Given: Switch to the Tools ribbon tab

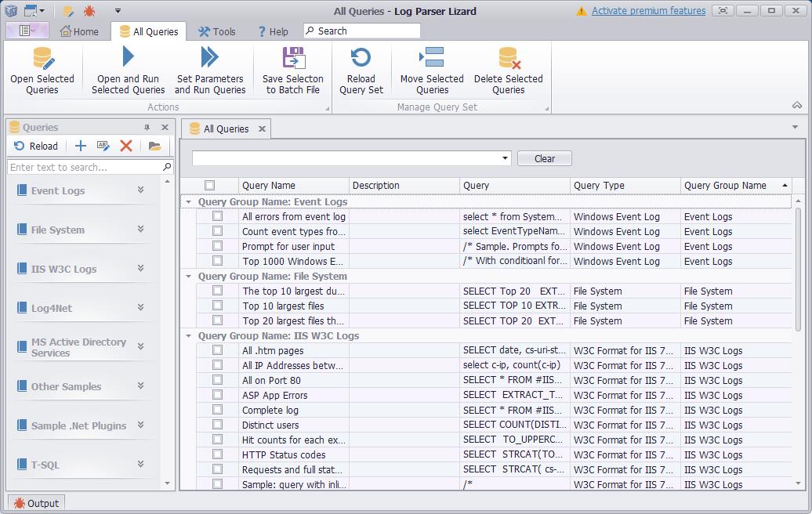Looking at the screenshot, I should [x=216, y=31].
